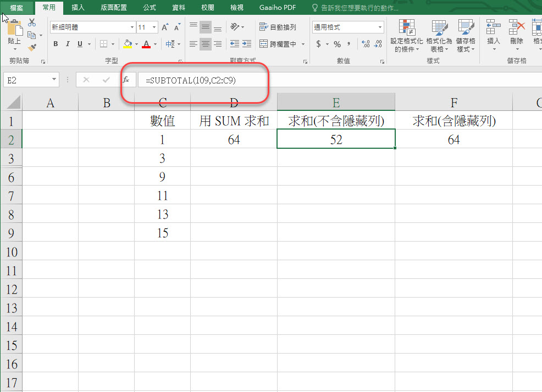This screenshot has width=542, height=392.
Task: Expand the Merge & Center dropdown arrow
Action: point(303,44)
